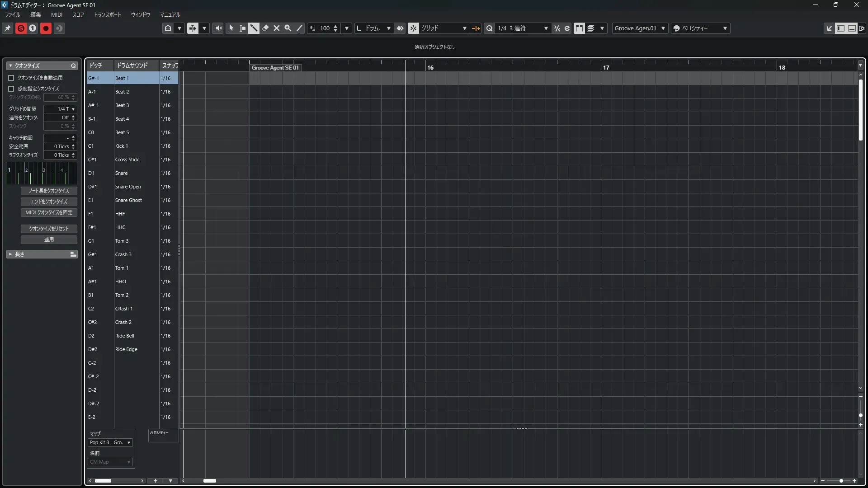The width and height of the screenshot is (868, 488).
Task: Select the Mute (X) tool
Action: click(x=277, y=28)
